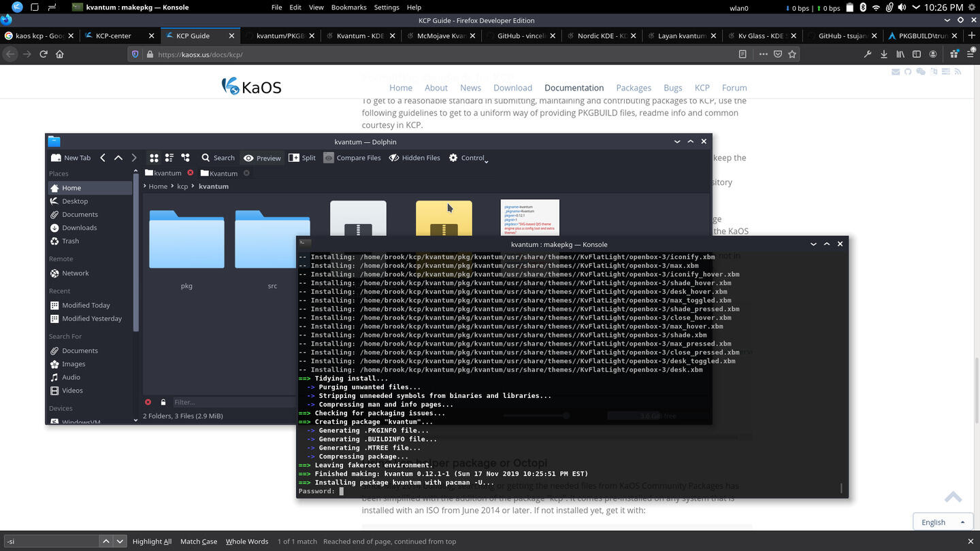Click the Dolphin Filter input field
This screenshot has height=551, width=980.
(x=233, y=402)
